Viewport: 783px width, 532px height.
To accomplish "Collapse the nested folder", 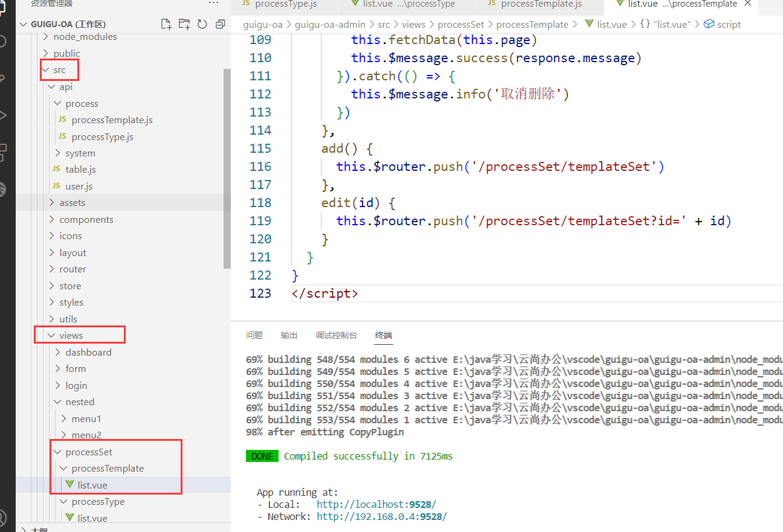I will coord(58,402).
